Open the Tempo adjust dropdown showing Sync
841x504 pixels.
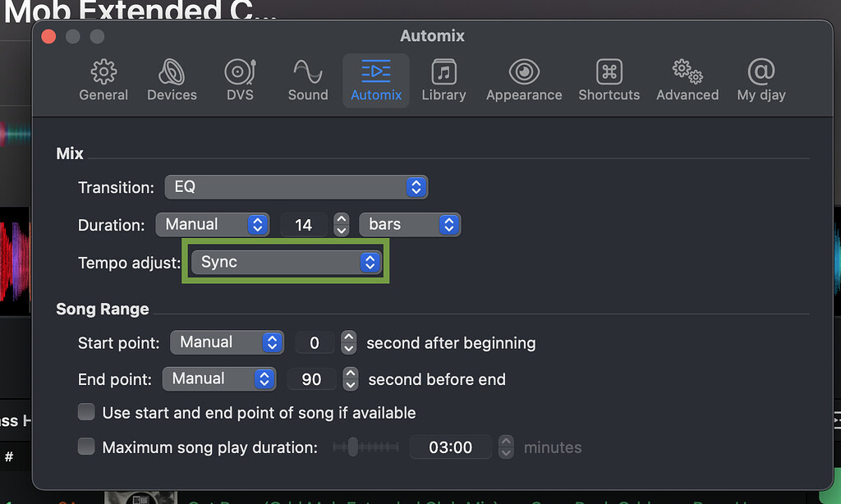[285, 262]
